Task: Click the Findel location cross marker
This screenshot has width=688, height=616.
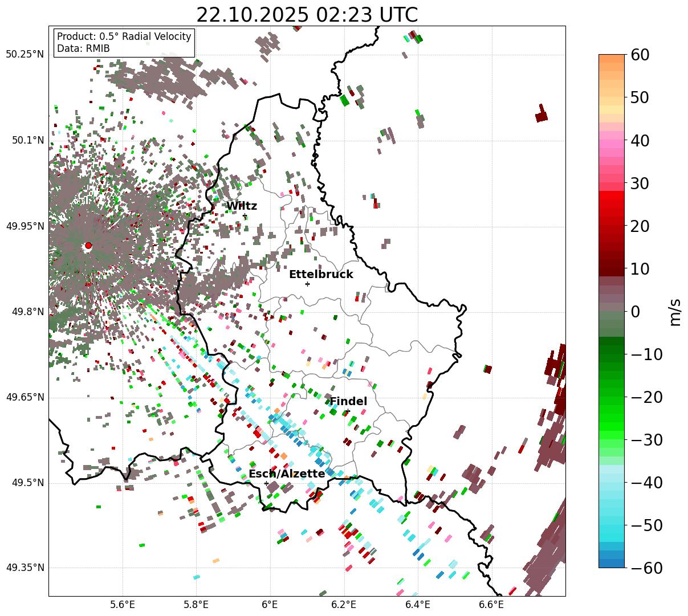Action: (x=348, y=411)
